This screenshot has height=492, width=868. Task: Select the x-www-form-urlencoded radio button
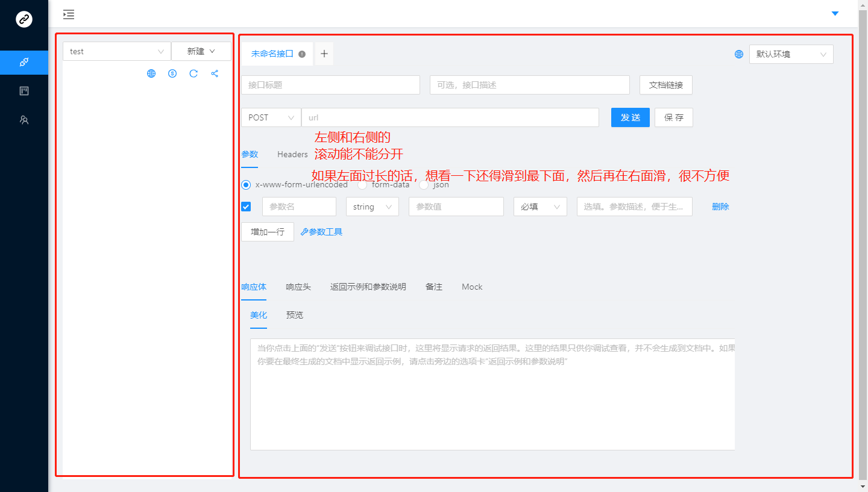click(x=246, y=185)
